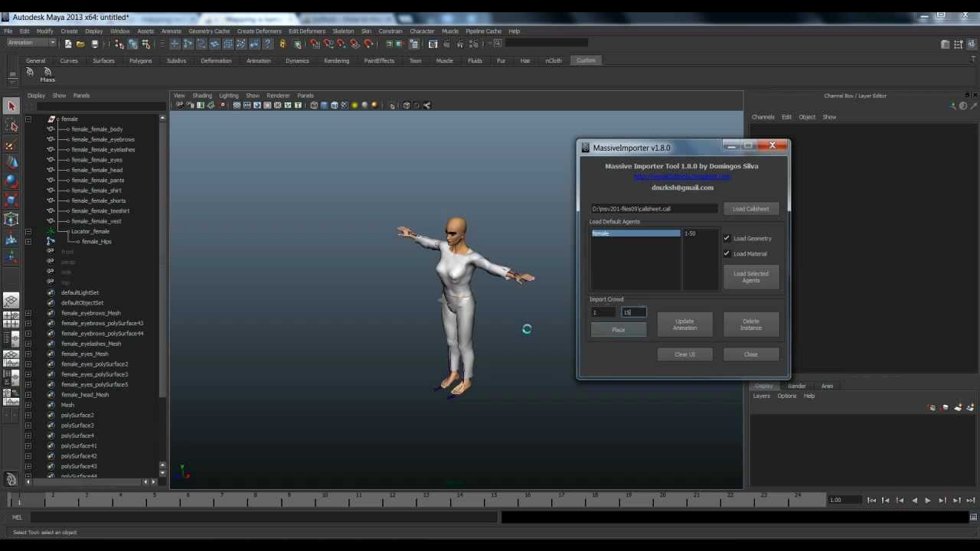Open the Create Deformers menu
This screenshot has width=980, height=551.
click(259, 31)
